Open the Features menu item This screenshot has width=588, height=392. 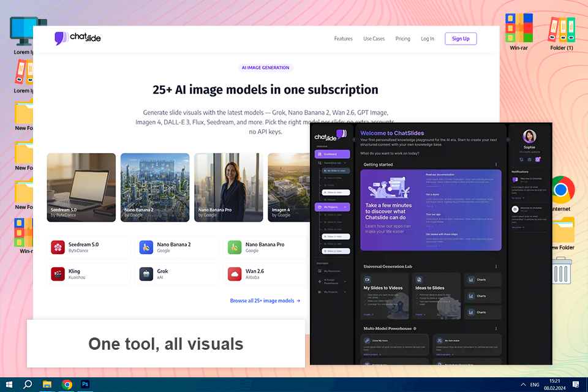coord(343,39)
